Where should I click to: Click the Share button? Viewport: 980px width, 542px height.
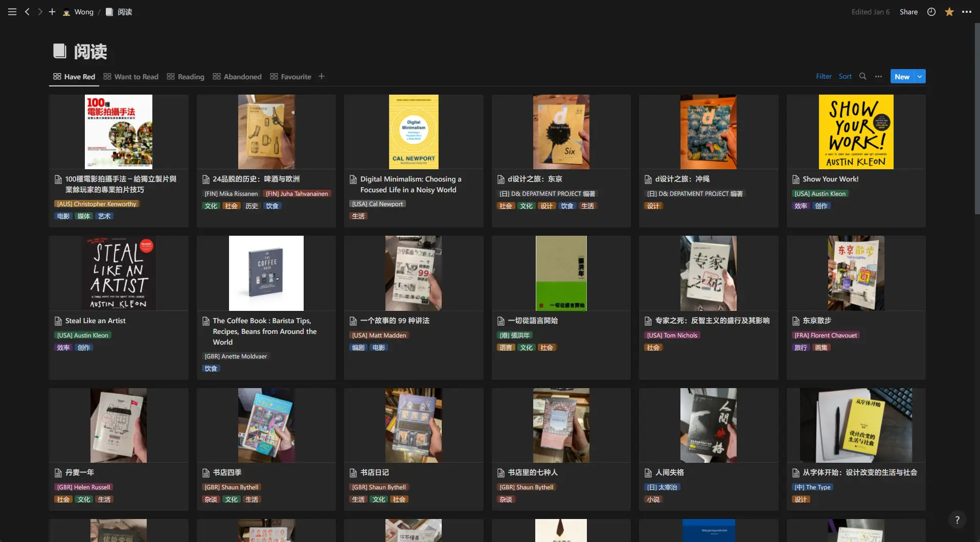click(908, 12)
